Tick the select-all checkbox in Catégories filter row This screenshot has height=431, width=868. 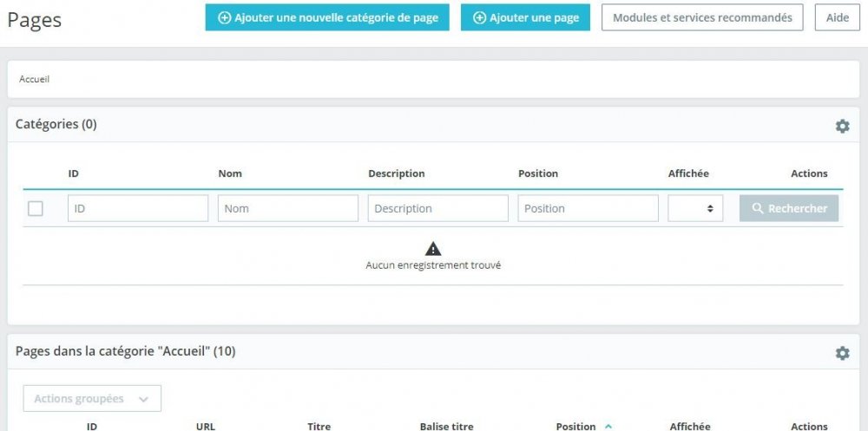click(36, 208)
